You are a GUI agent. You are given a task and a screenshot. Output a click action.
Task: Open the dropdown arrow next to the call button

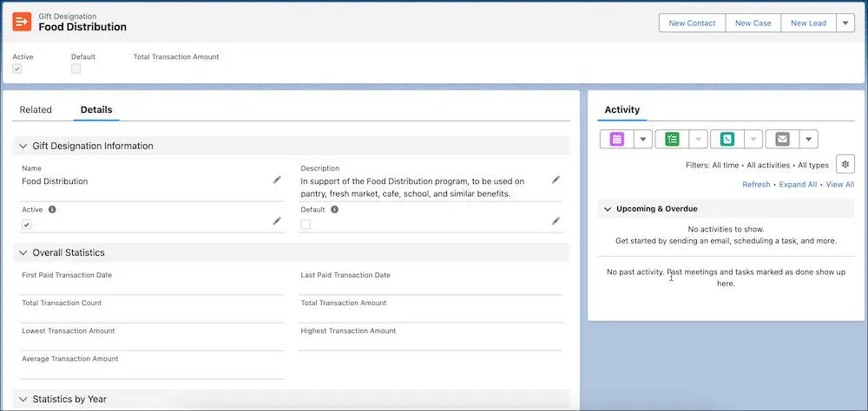pos(753,140)
